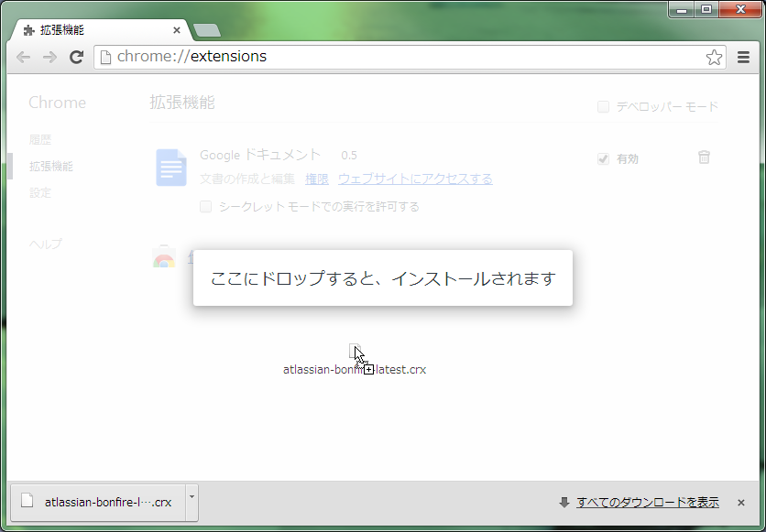Image resolution: width=766 pixels, height=532 pixels.
Task: Click the version number 0.5
Action: coord(349,156)
